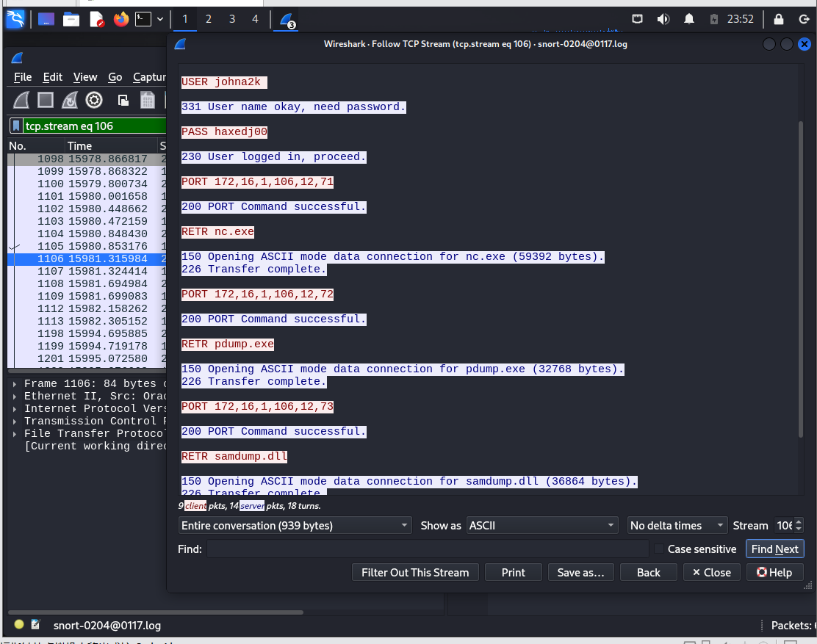Click the open capture file toolbar icon
Viewport: 817px width, 644px height.
123,100
